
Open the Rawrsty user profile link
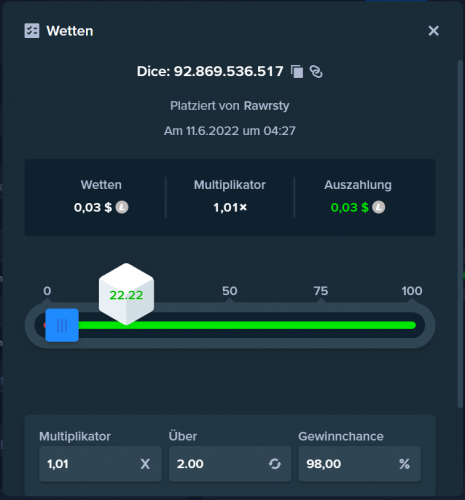[266, 106]
